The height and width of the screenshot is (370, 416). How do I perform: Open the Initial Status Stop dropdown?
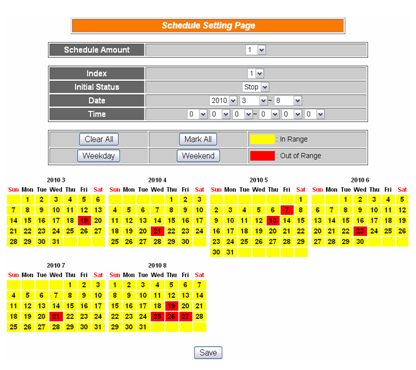(256, 87)
